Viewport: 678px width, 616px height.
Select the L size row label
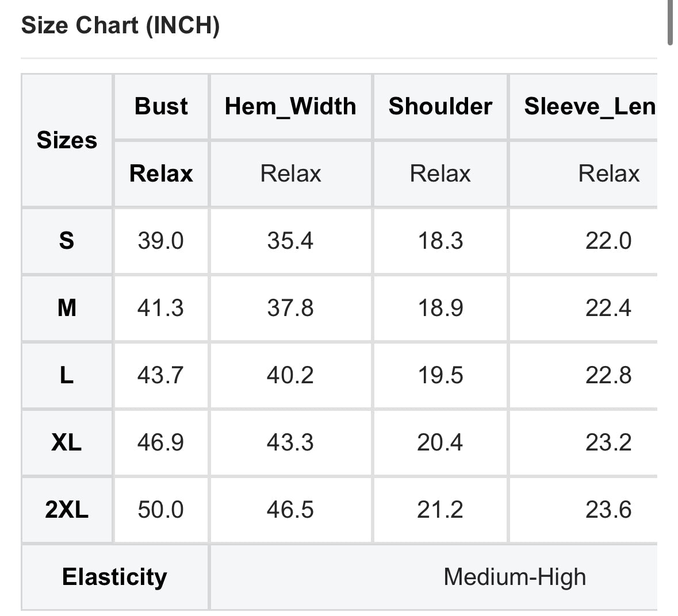pyautogui.click(x=67, y=375)
